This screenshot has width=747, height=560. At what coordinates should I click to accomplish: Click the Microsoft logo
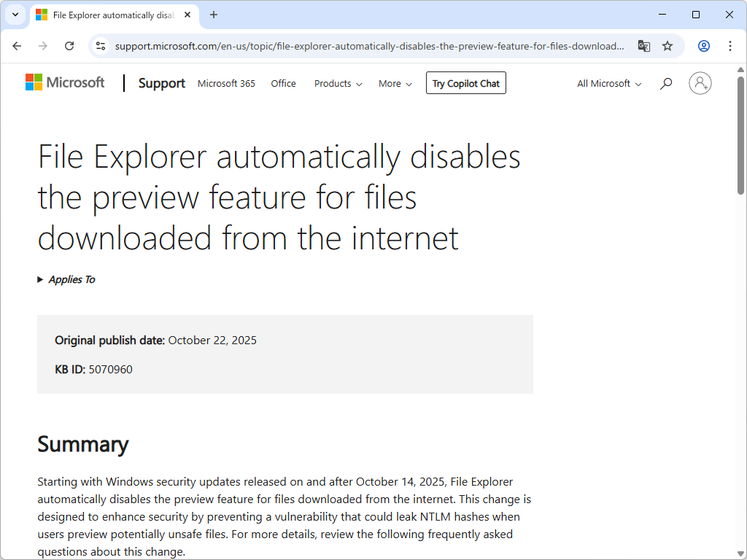click(65, 82)
